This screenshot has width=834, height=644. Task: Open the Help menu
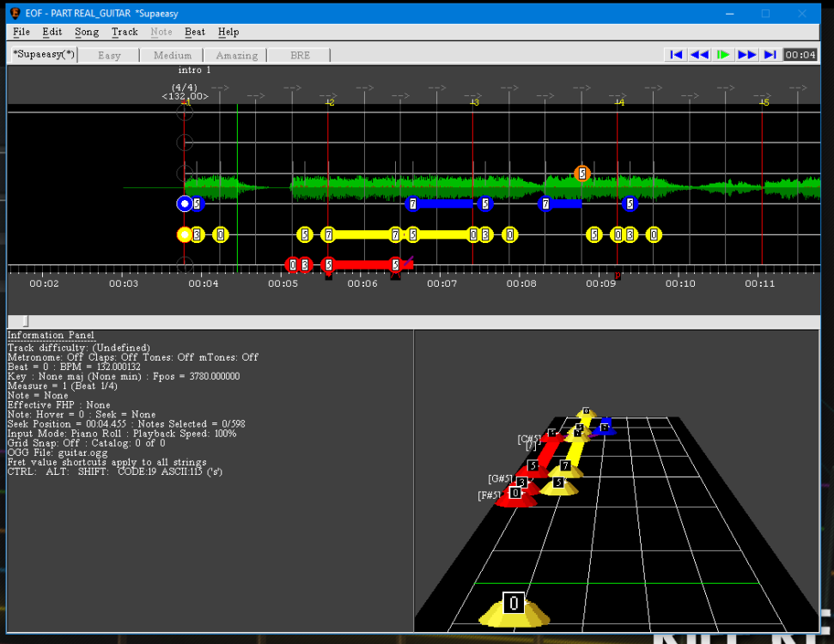click(228, 32)
